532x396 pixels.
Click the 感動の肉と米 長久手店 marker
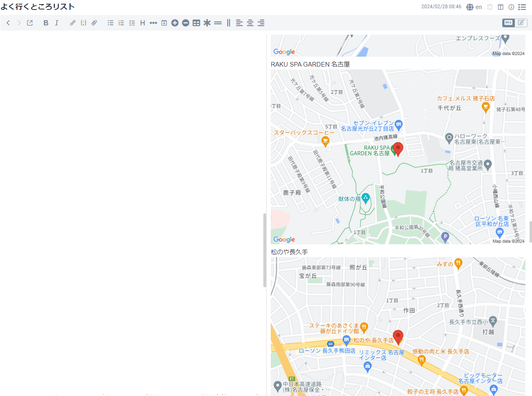[422, 360]
